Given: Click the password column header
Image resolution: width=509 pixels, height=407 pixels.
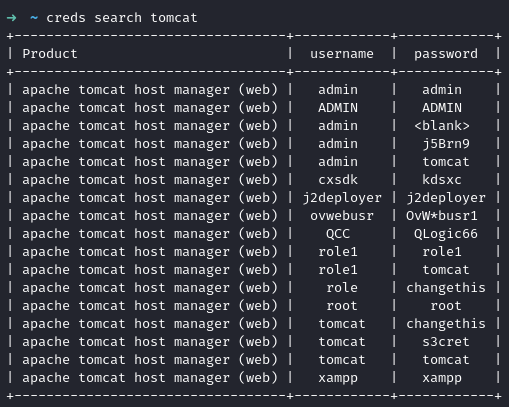Looking at the screenshot, I should [x=446, y=54].
